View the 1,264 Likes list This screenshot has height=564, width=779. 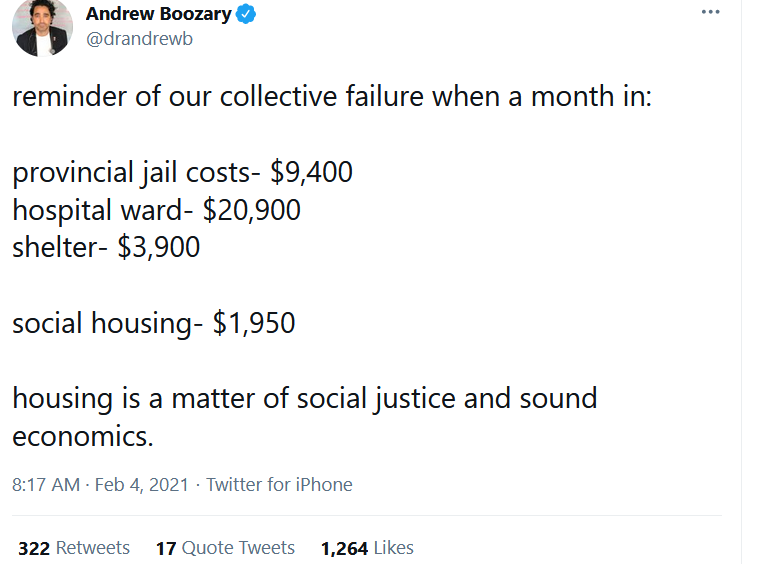click(367, 548)
